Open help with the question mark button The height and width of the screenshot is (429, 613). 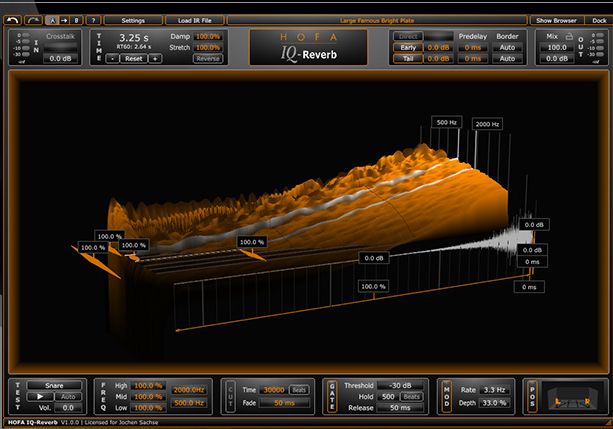93,20
